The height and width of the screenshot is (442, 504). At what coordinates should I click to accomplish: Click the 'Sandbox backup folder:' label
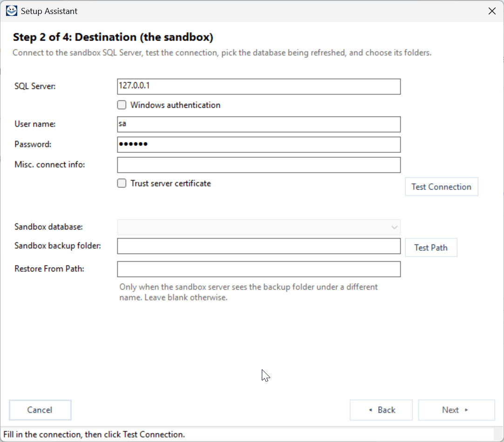58,246
